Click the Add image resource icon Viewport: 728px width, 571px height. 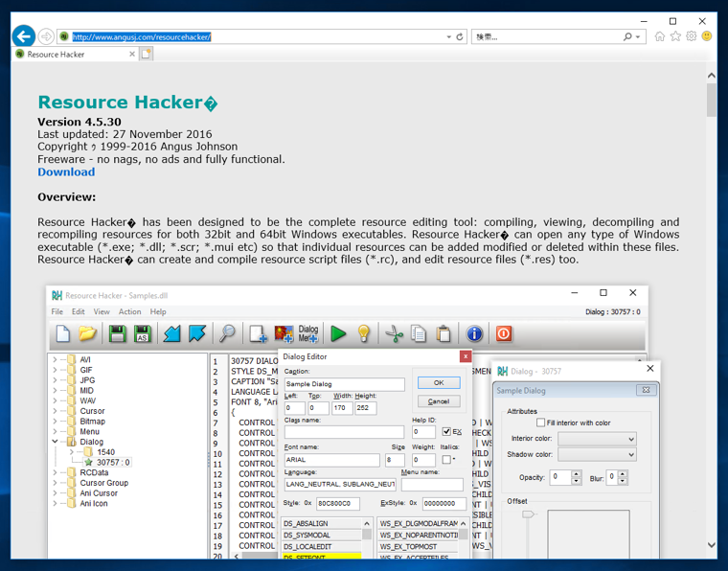pos(284,333)
